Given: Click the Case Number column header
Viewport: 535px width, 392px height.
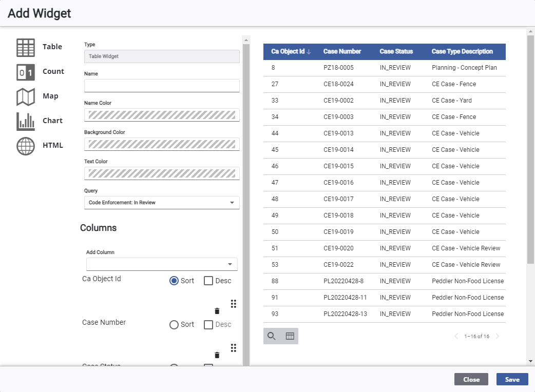Looking at the screenshot, I should [x=342, y=52].
